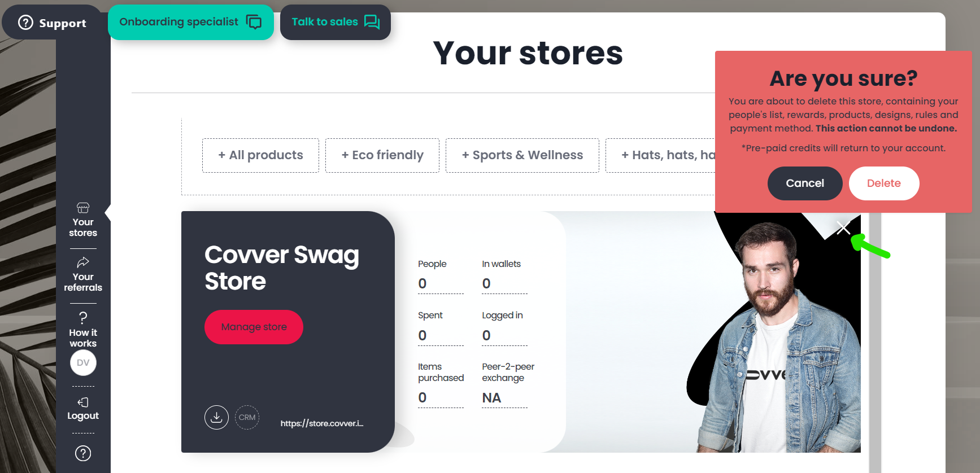Click Talk to sales button
The height and width of the screenshot is (473, 980).
tap(336, 22)
